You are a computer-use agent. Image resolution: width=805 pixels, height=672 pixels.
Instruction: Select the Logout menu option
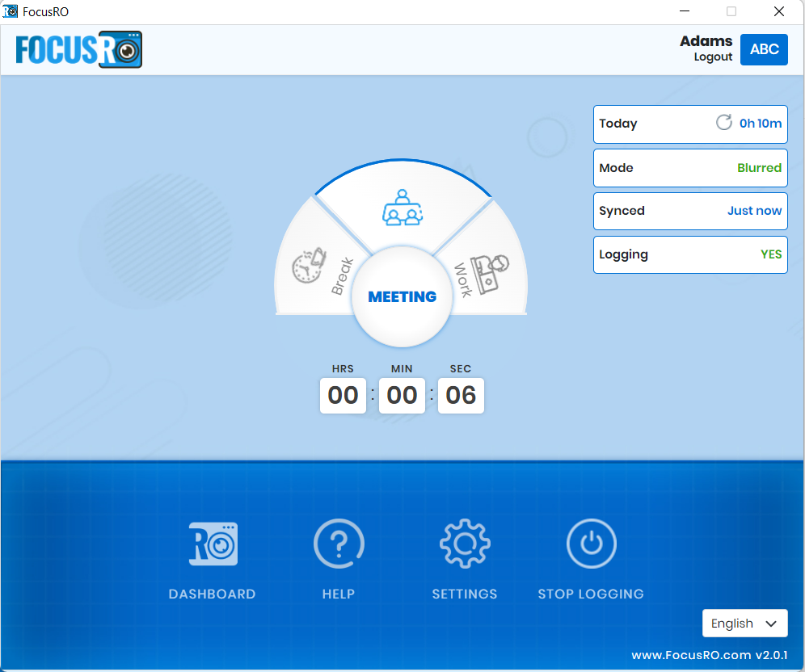click(712, 57)
